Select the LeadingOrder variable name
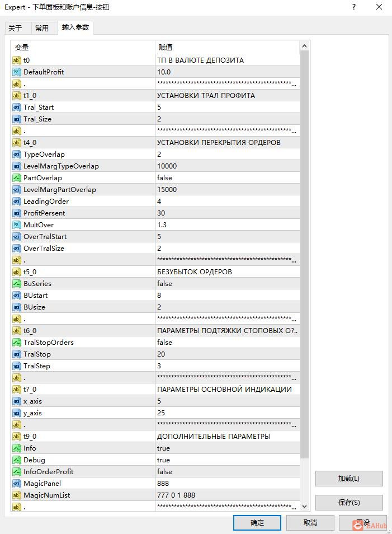This screenshot has width=392, height=534. 46,202
